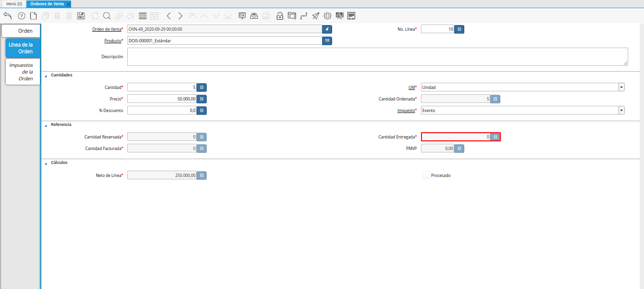Go to previous parent record chevron
The width and height of the screenshot is (644, 289).
(169, 16)
